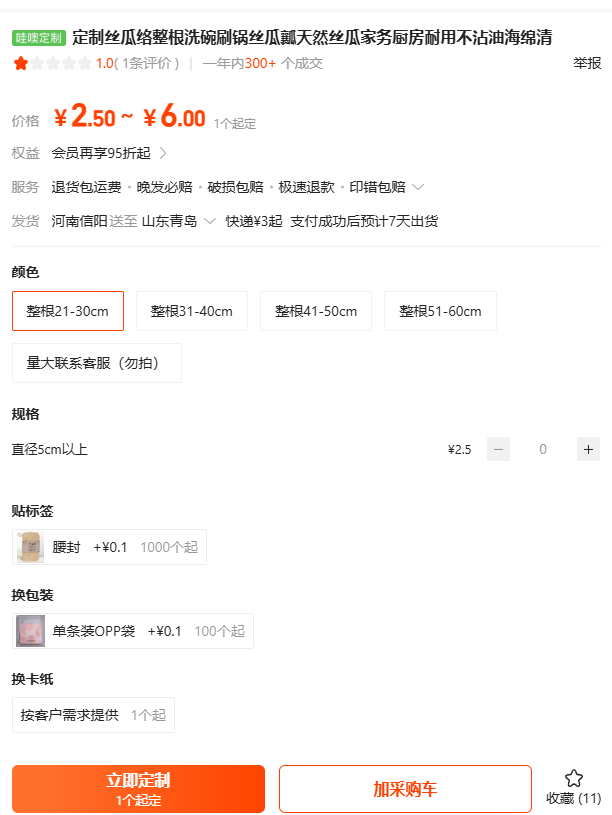Image resolution: width=612 pixels, height=815 pixels.
Task: Click the red rating star
Action: point(20,64)
